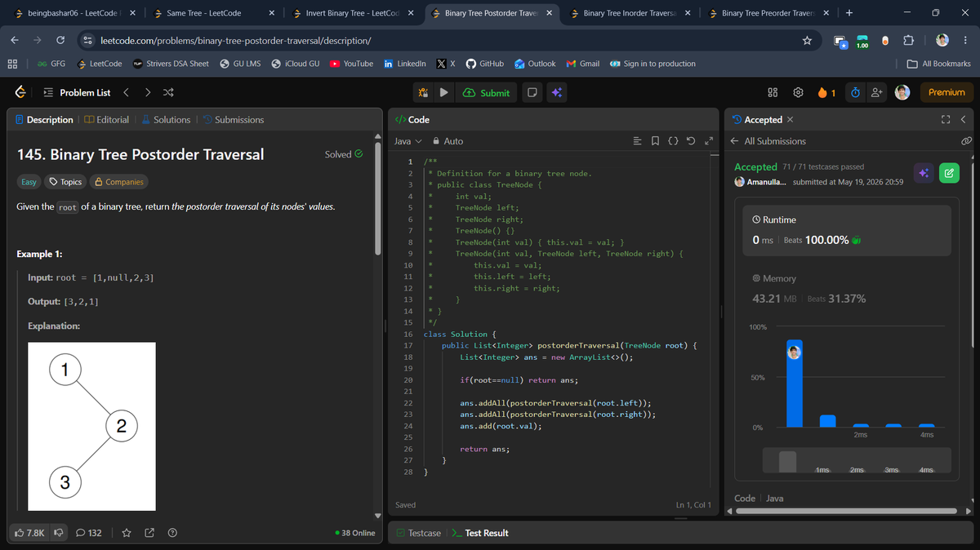Like the problem with thumbs up
Image resolution: width=980 pixels, height=550 pixels.
(x=30, y=533)
